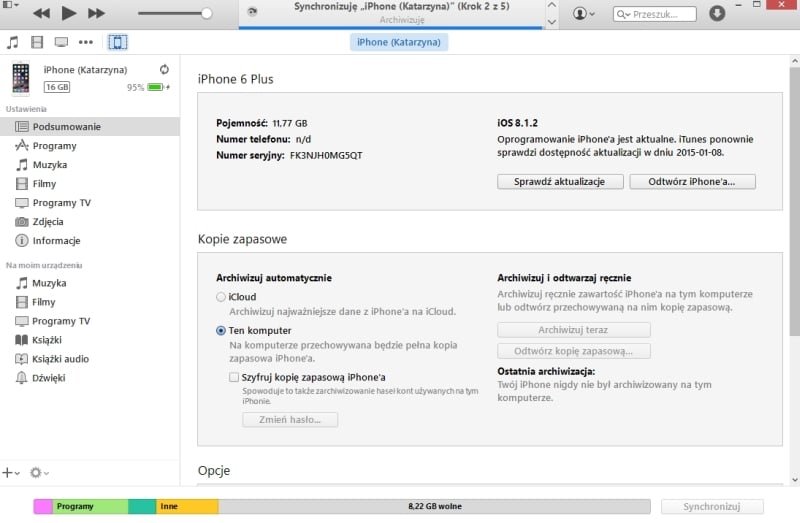Click the status display up arrow

pyautogui.click(x=552, y=6)
